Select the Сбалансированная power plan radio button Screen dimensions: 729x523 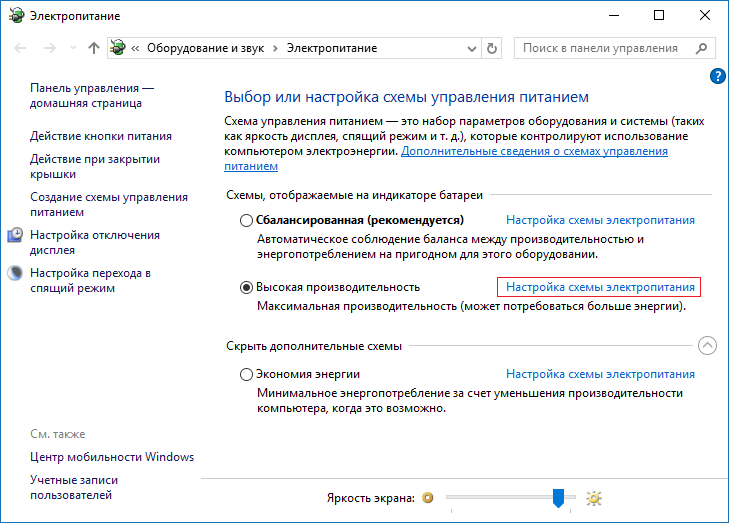click(246, 220)
